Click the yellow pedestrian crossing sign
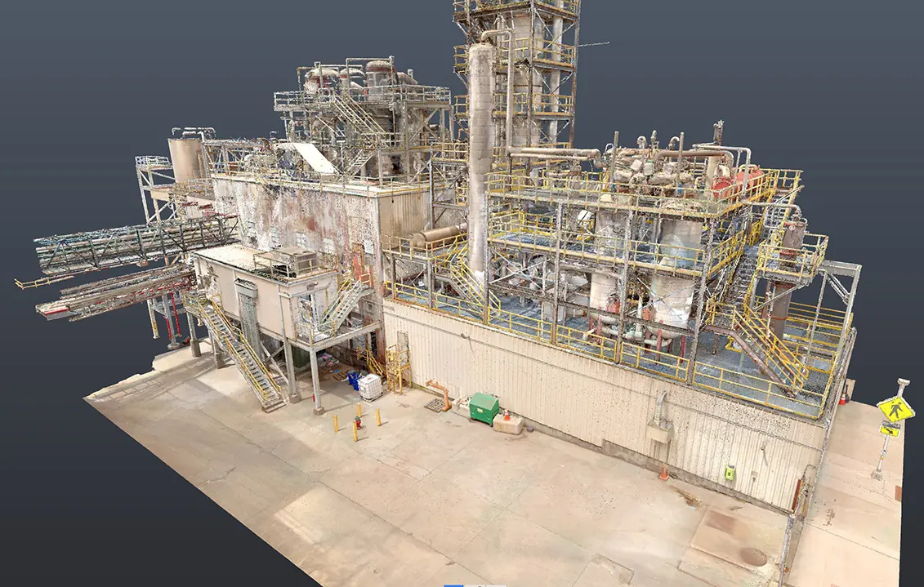Viewport: 924px width, 587px height. coord(895,408)
